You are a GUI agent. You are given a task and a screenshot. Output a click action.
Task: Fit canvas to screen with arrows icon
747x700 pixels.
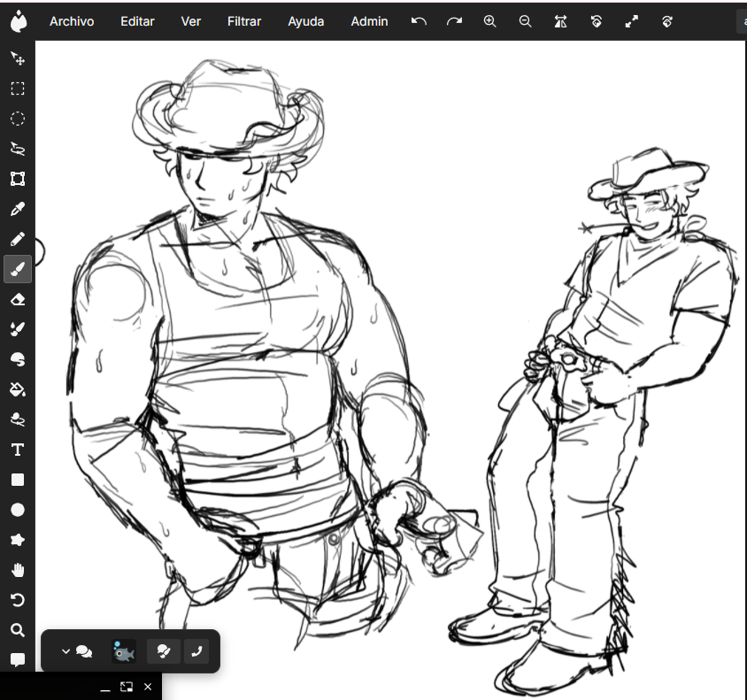pos(632,21)
